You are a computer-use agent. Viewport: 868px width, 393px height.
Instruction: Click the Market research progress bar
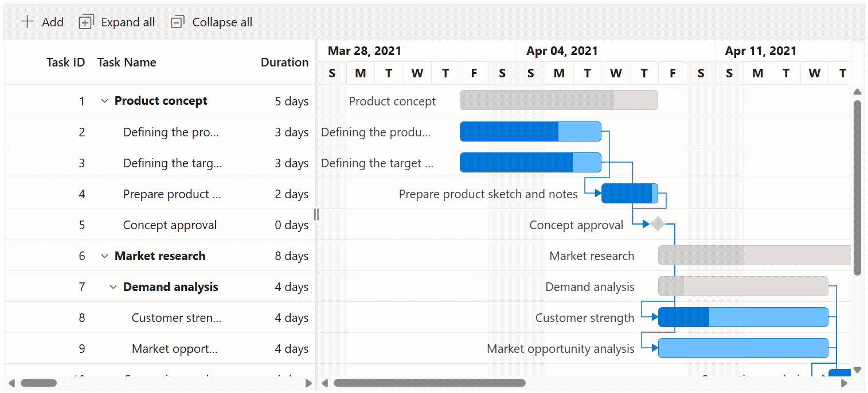(699, 256)
